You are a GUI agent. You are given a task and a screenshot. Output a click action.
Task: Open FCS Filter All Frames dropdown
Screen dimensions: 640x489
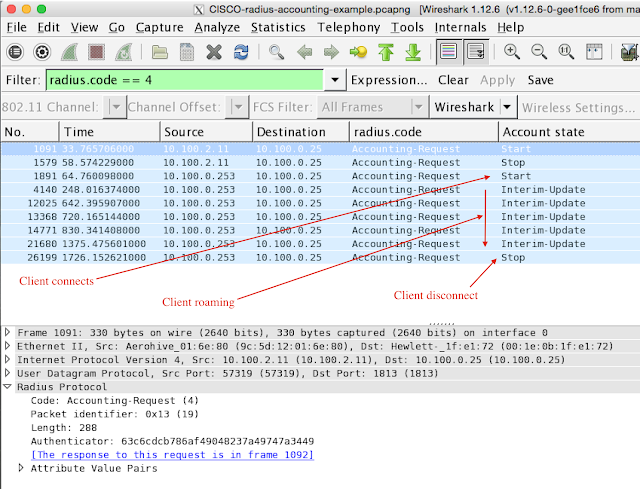click(x=372, y=107)
